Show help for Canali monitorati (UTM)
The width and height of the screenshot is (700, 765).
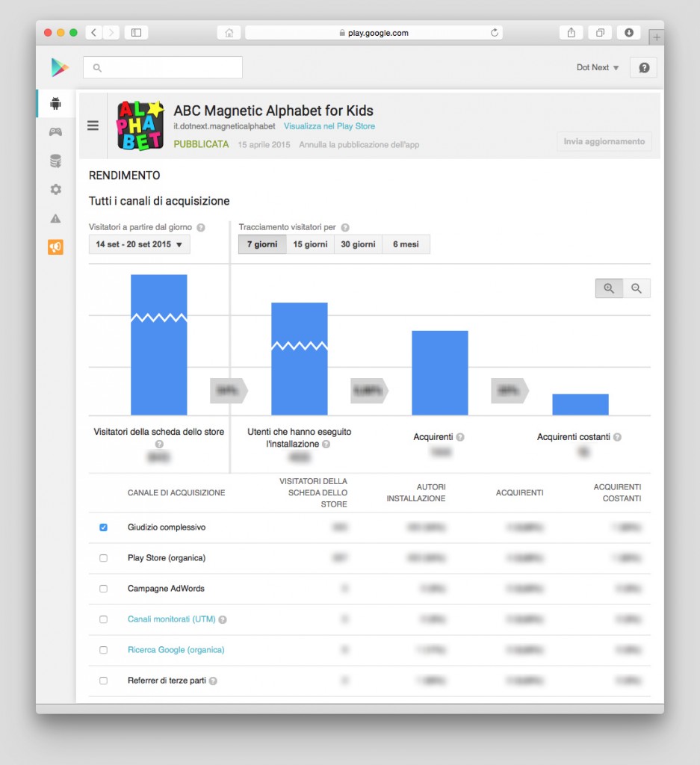(223, 619)
